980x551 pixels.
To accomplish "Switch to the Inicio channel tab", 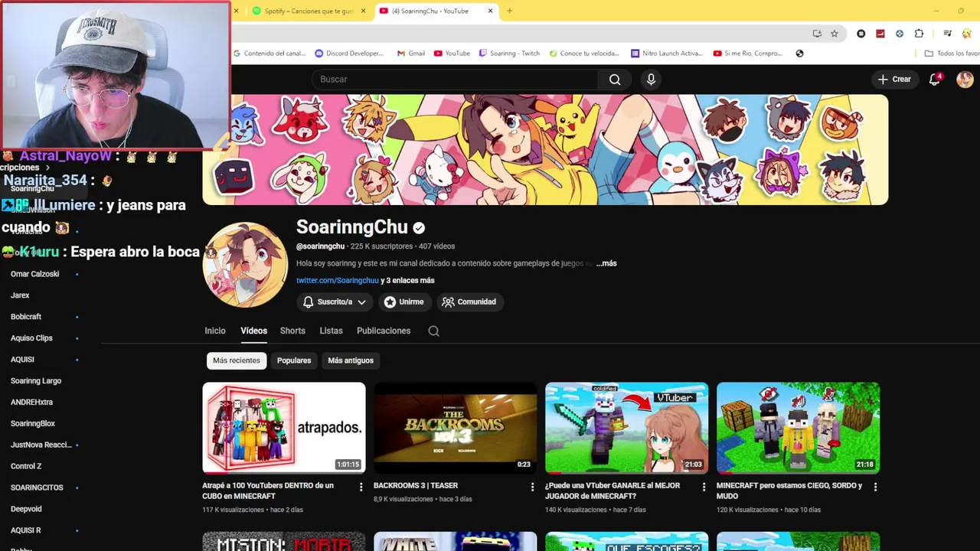I will (x=215, y=331).
